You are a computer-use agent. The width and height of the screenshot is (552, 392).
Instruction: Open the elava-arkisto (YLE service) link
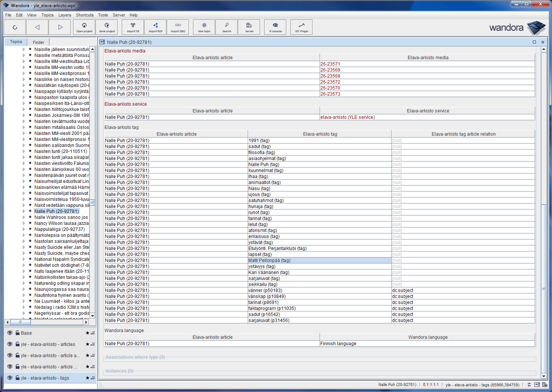pyautogui.click(x=347, y=117)
